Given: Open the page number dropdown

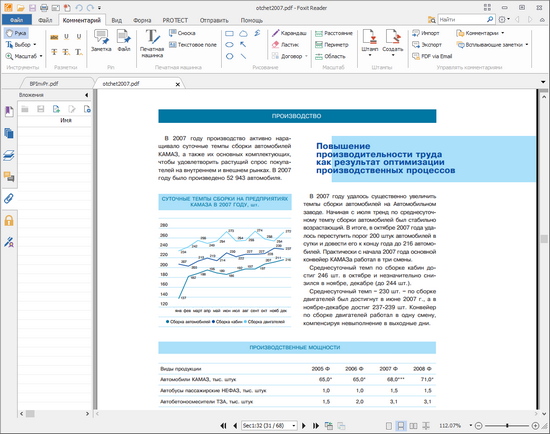Looking at the screenshot, I should tap(294, 426).
